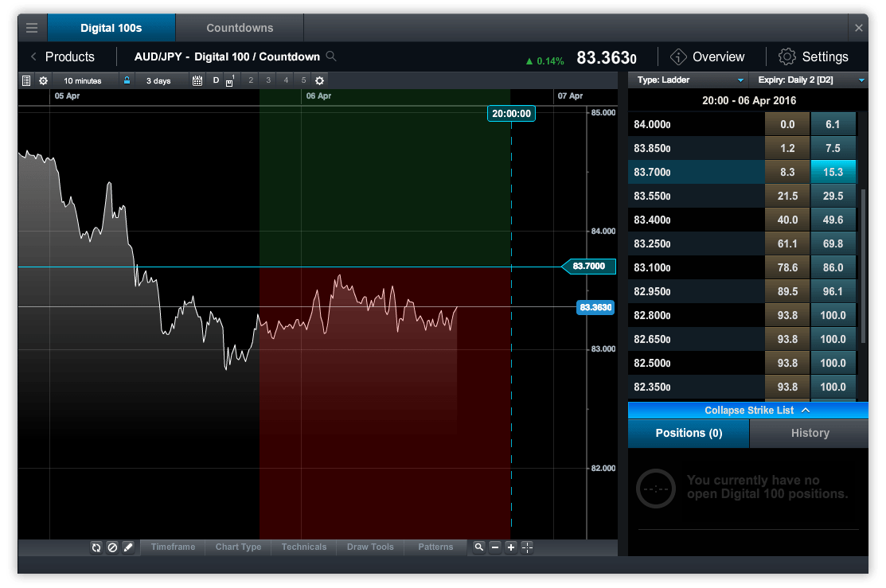The width and height of the screenshot is (886, 588).
Task: Select the 82.6500 strike row
Action: point(743,339)
